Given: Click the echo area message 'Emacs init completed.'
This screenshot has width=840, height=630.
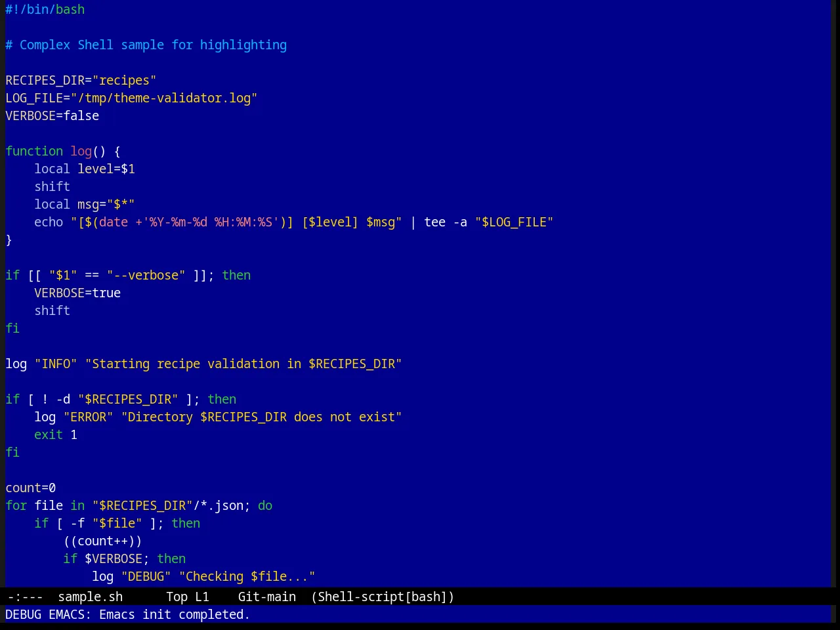Looking at the screenshot, I should (x=175, y=614).
